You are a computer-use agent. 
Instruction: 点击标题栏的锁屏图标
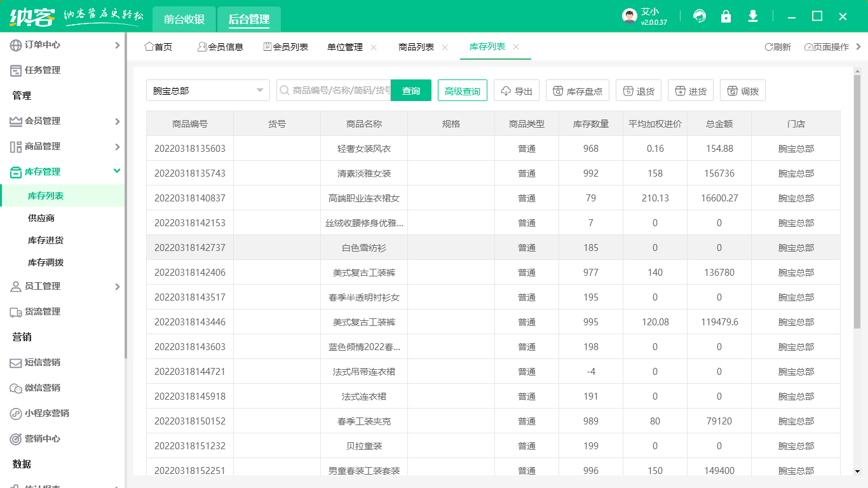tap(726, 16)
